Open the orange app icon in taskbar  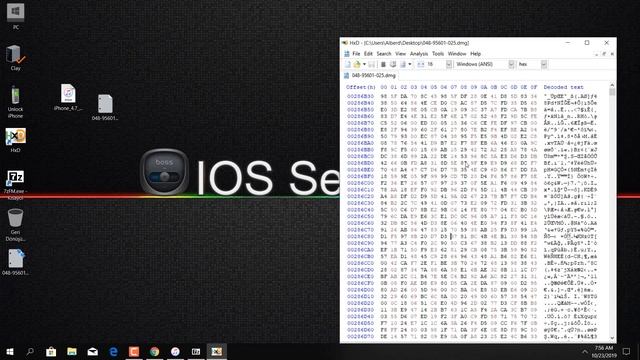[x=134, y=351]
